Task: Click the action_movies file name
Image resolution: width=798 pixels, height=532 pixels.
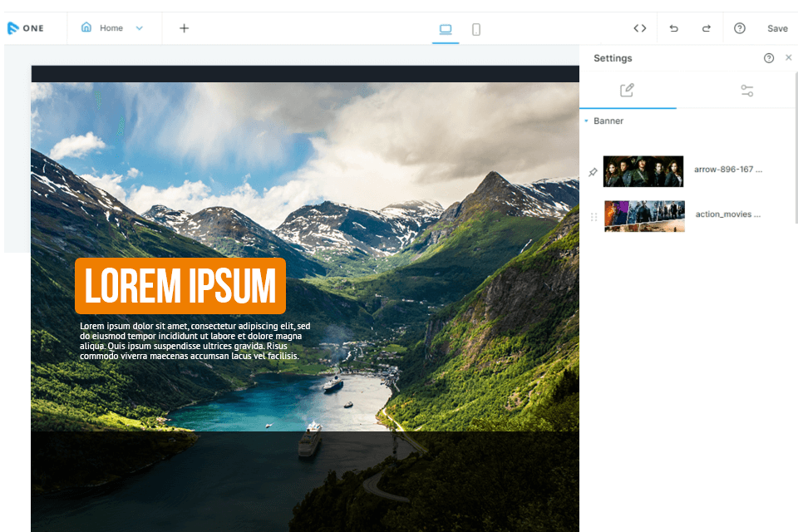Action: [x=728, y=214]
